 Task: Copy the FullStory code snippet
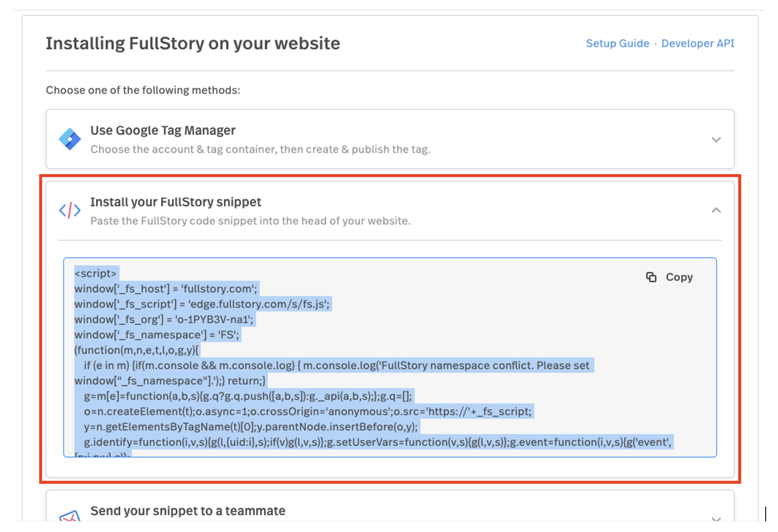[x=669, y=277]
